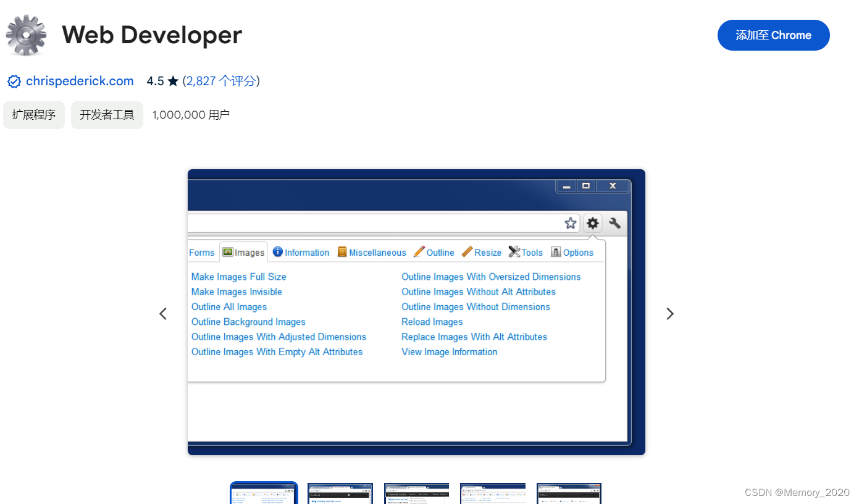
Task: Click the Tools crossed-wrench icon
Action: point(514,251)
